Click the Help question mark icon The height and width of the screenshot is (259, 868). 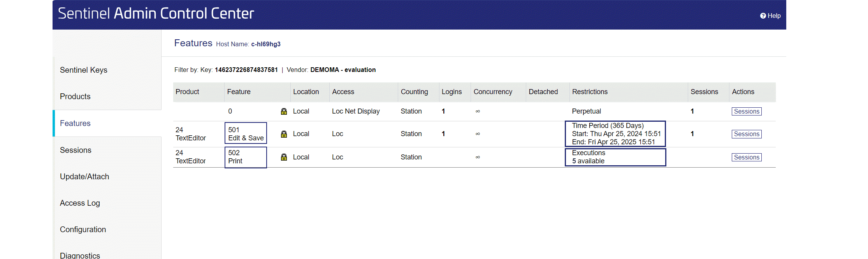point(763,16)
